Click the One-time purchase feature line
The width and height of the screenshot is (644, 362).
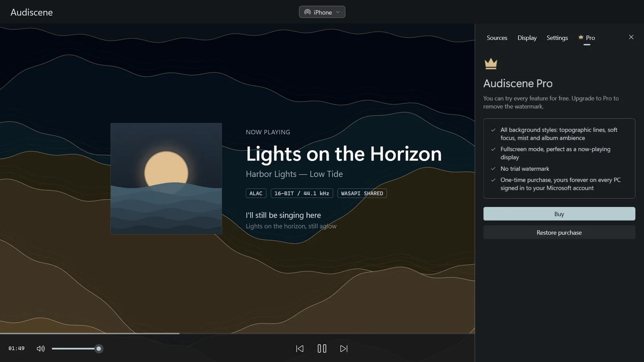561,184
